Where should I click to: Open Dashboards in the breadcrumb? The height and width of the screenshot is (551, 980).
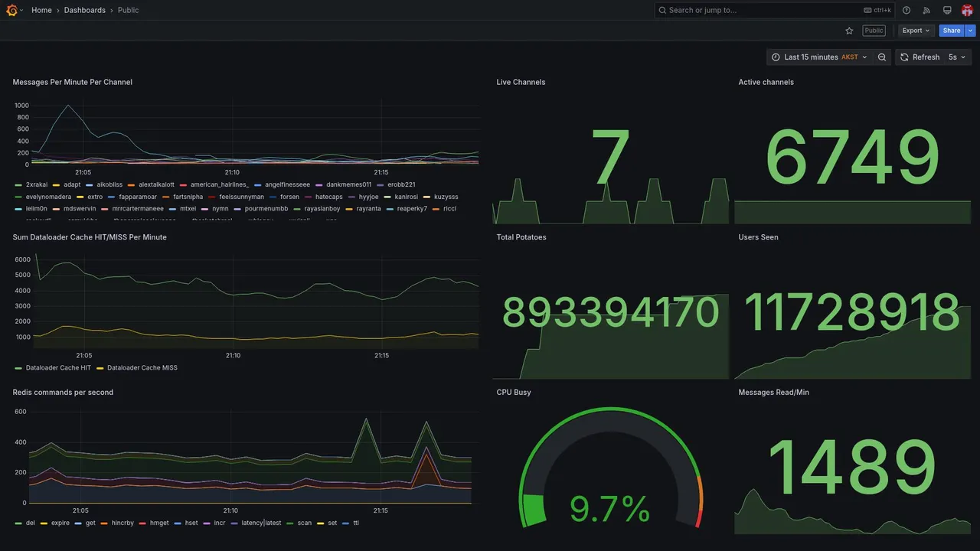tap(85, 10)
